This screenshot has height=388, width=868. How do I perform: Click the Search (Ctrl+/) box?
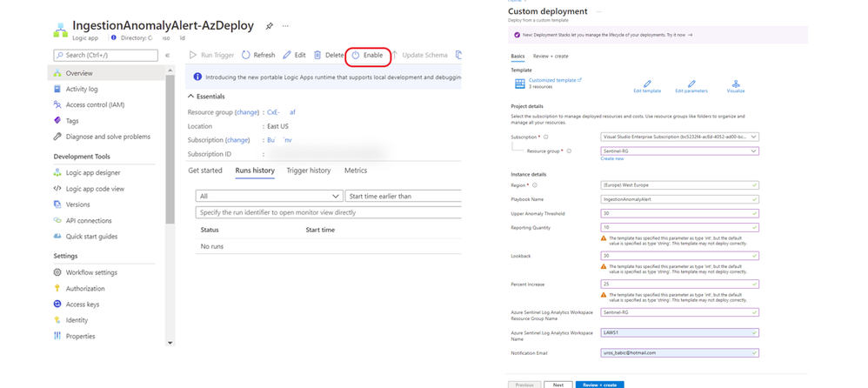pyautogui.click(x=106, y=56)
